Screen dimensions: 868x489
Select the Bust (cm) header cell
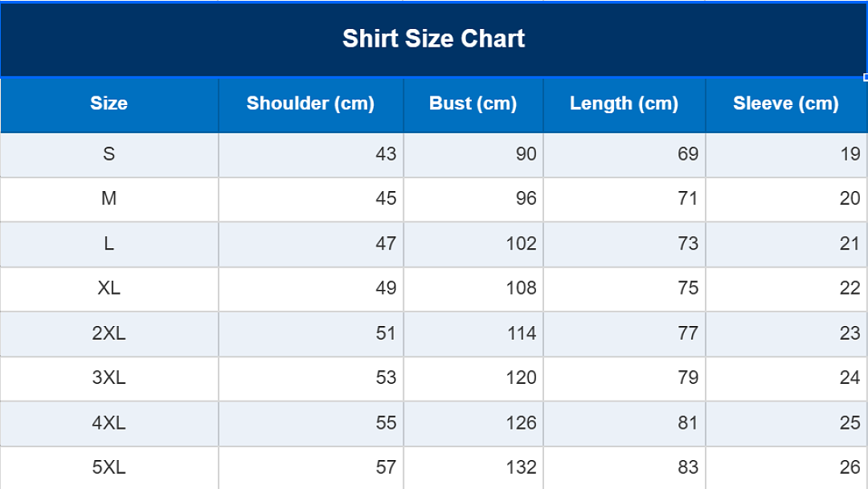pyautogui.click(x=473, y=104)
